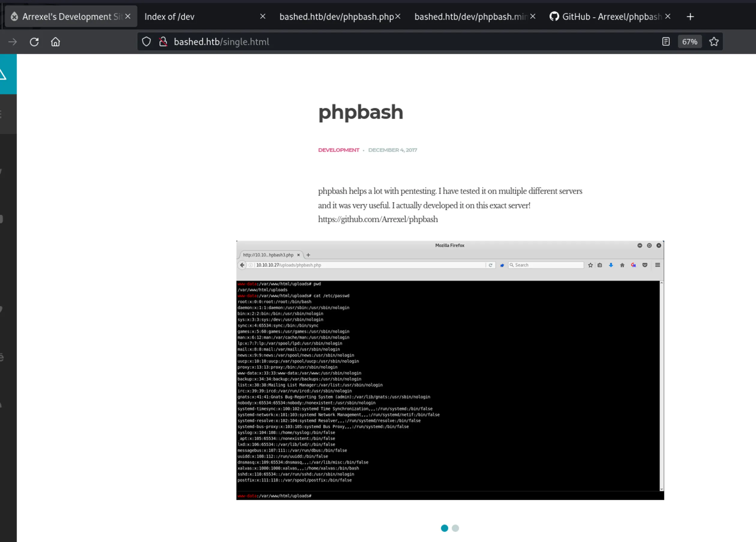
Task: Click the phpbash article heading
Action: [361, 113]
